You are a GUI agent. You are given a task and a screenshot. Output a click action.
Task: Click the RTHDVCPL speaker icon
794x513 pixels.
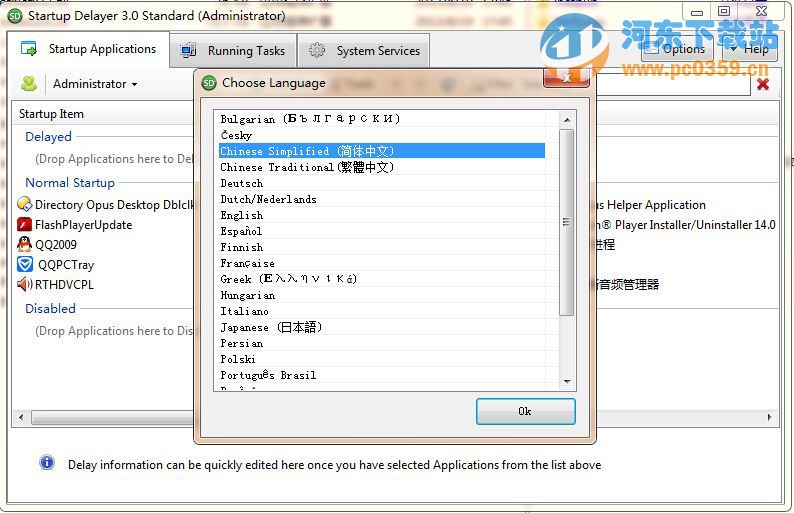tap(24, 284)
